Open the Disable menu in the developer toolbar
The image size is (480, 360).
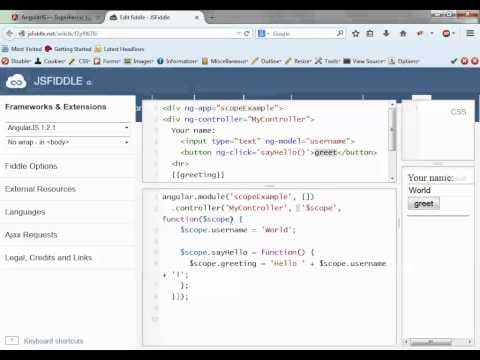[16, 61]
